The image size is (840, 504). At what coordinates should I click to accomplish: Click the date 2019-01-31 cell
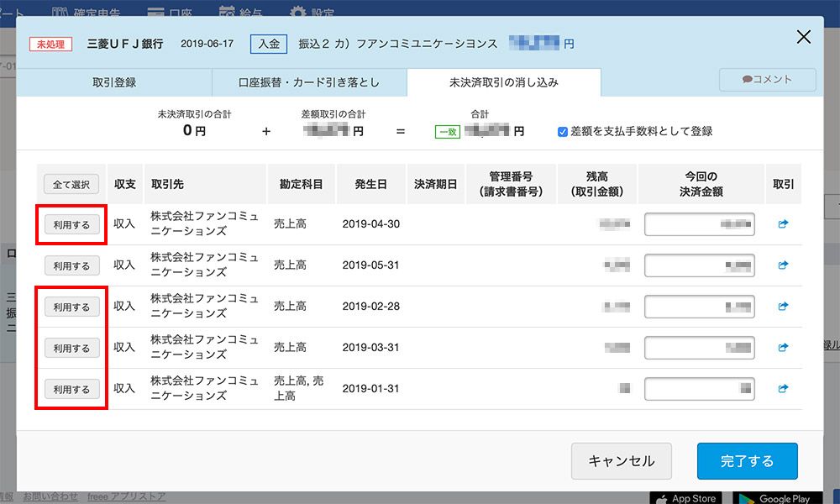(x=370, y=389)
